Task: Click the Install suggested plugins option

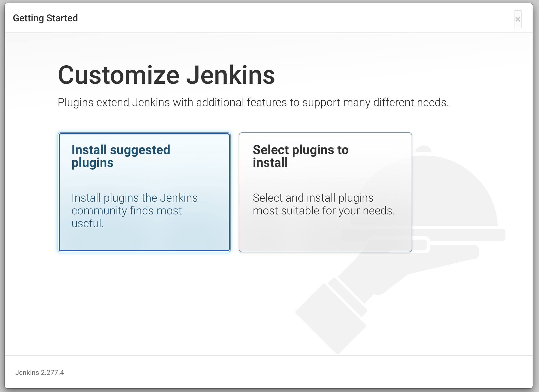Action: [144, 192]
